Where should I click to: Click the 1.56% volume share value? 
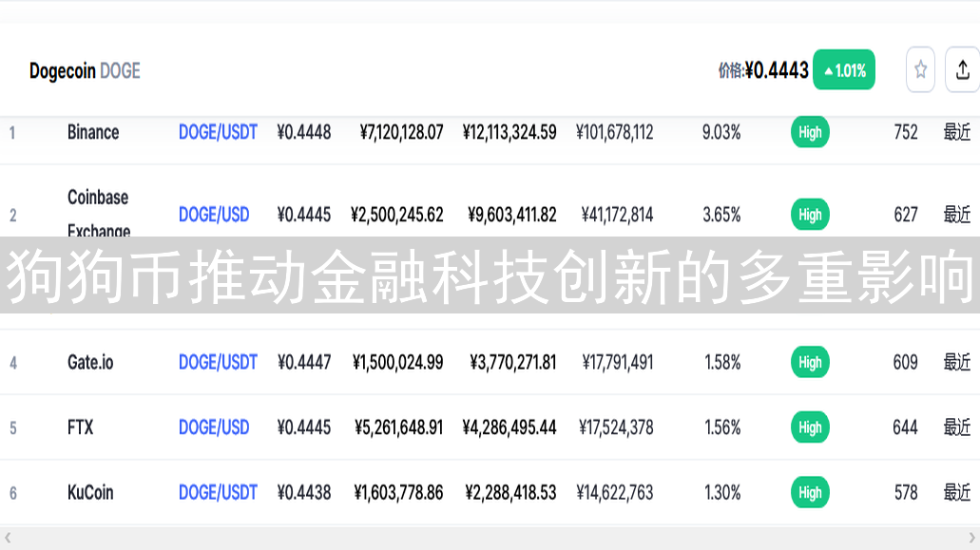(x=722, y=427)
